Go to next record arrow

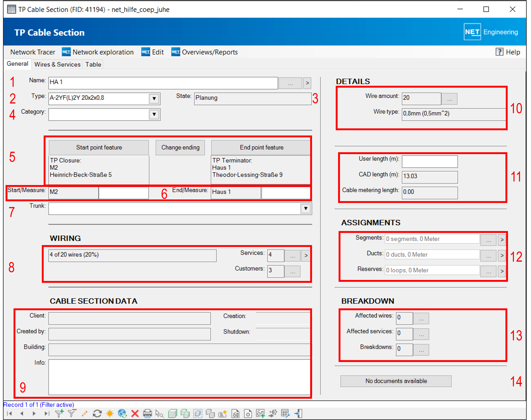(34, 413)
